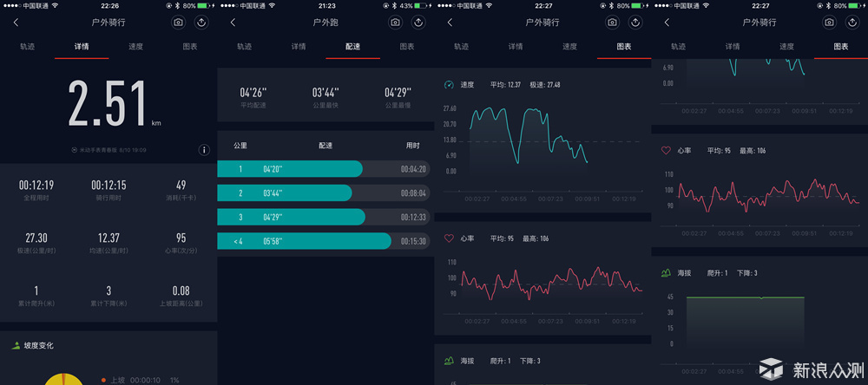The width and height of the screenshot is (868, 385).
Task: Tap the back arrow on first cycling screen
Action: click(x=16, y=23)
